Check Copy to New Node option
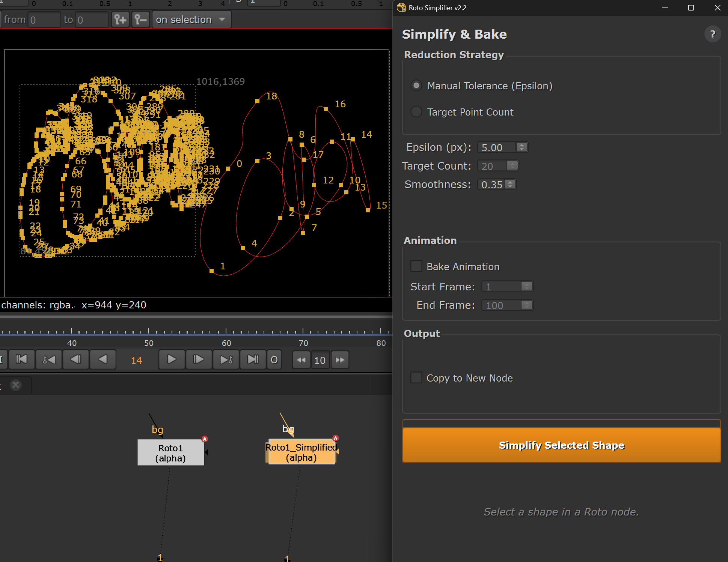This screenshot has height=562, width=728. 416,377
